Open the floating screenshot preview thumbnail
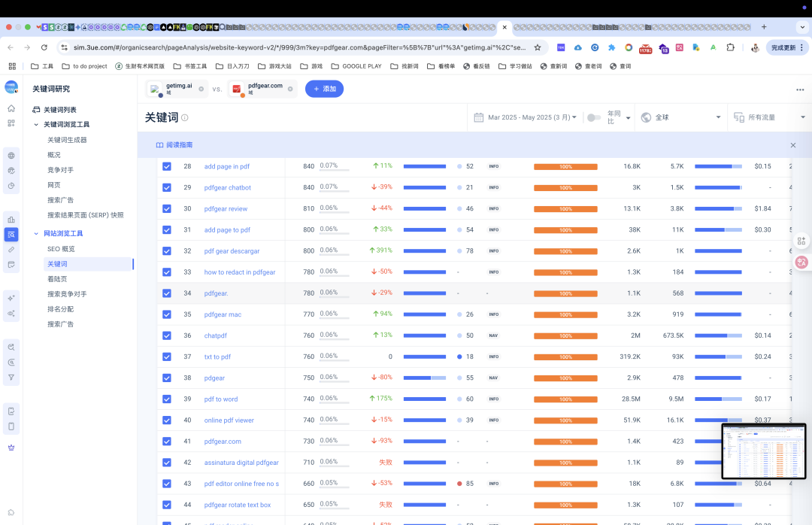This screenshot has width=812, height=525. click(764, 451)
